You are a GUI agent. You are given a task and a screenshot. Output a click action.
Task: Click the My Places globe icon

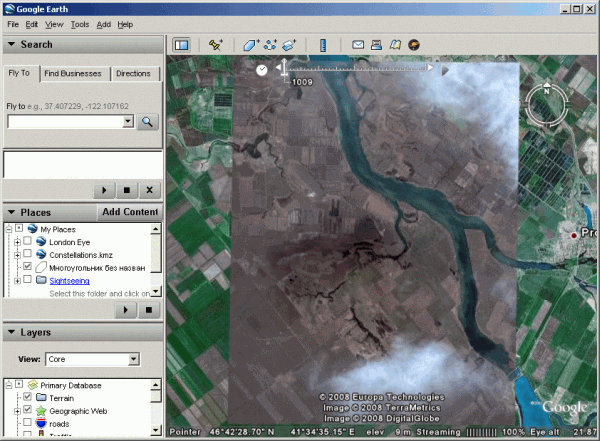pos(33,229)
